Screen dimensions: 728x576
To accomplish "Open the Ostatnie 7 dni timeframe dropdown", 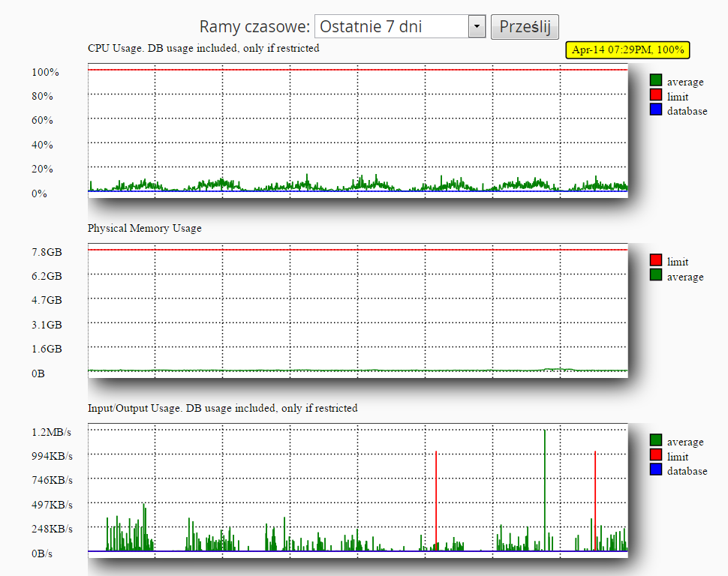I will click(400, 26).
